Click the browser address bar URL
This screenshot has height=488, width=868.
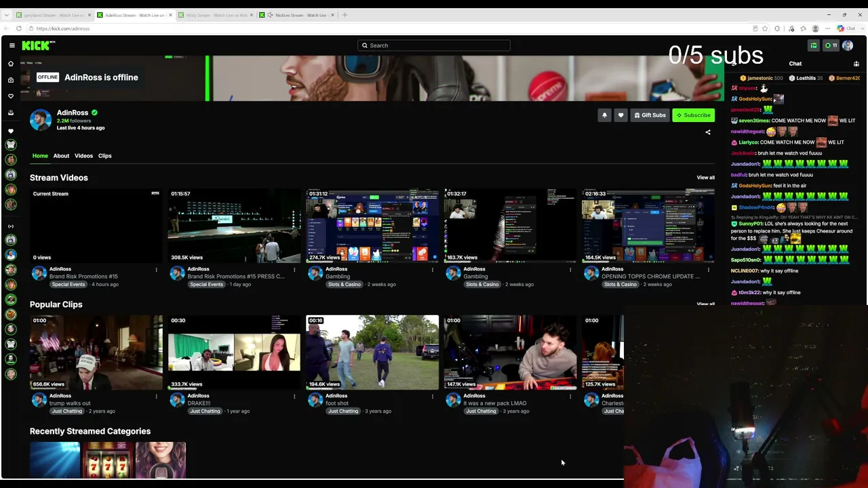(63, 28)
